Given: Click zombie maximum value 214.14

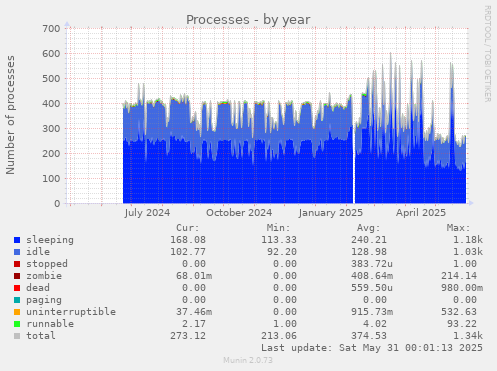Looking at the screenshot, I should click(459, 276).
